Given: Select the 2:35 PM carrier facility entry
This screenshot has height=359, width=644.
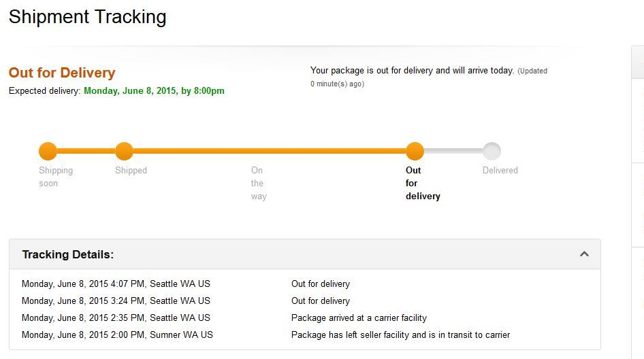Looking at the screenshot, I should (x=116, y=318).
